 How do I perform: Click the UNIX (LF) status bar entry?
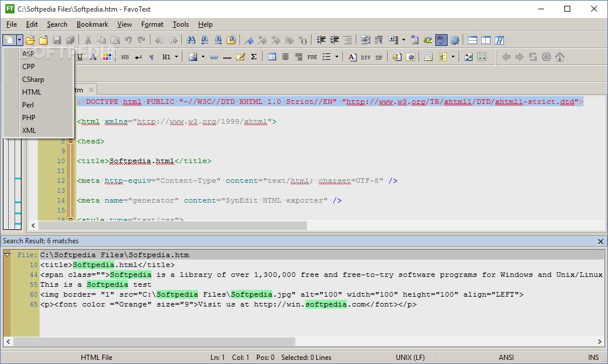(410, 358)
